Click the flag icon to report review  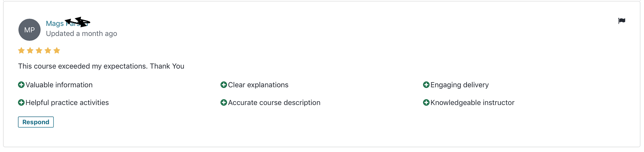pos(621,21)
